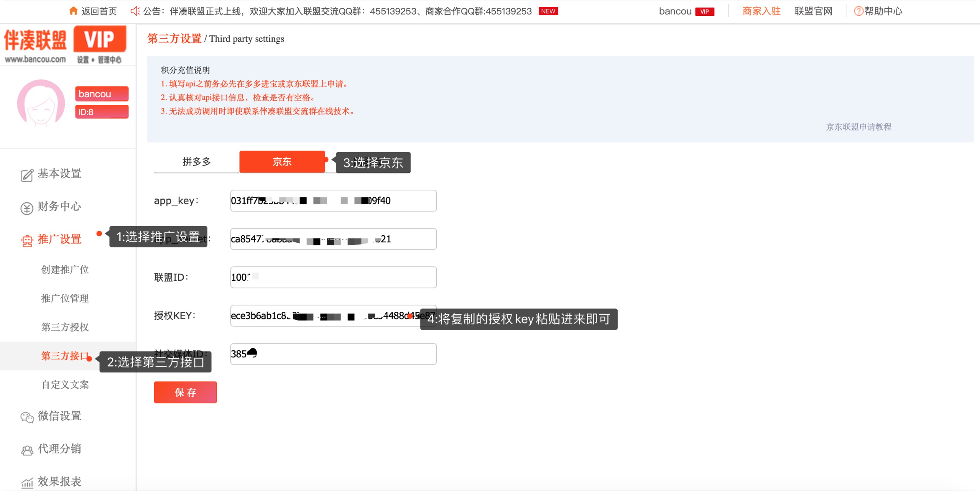
Task: Click the announcement text in header
Action: [x=337, y=11]
